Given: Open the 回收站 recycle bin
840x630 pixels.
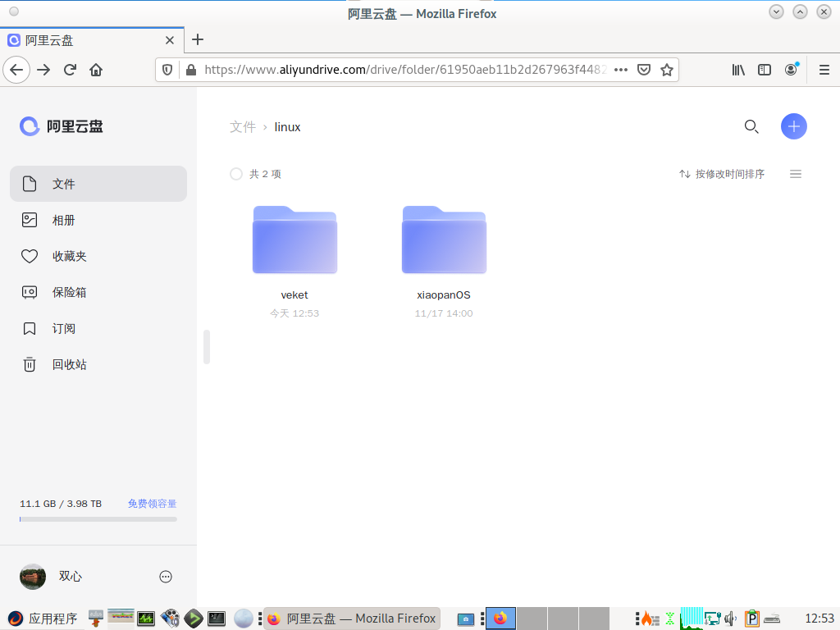Looking at the screenshot, I should click(98, 365).
